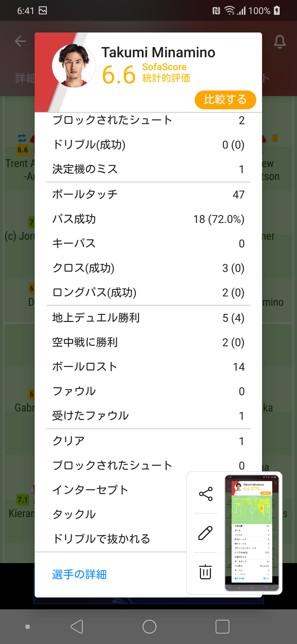297x644 pixels.
Task: Tap the notification bell icon
Action: coord(279,41)
